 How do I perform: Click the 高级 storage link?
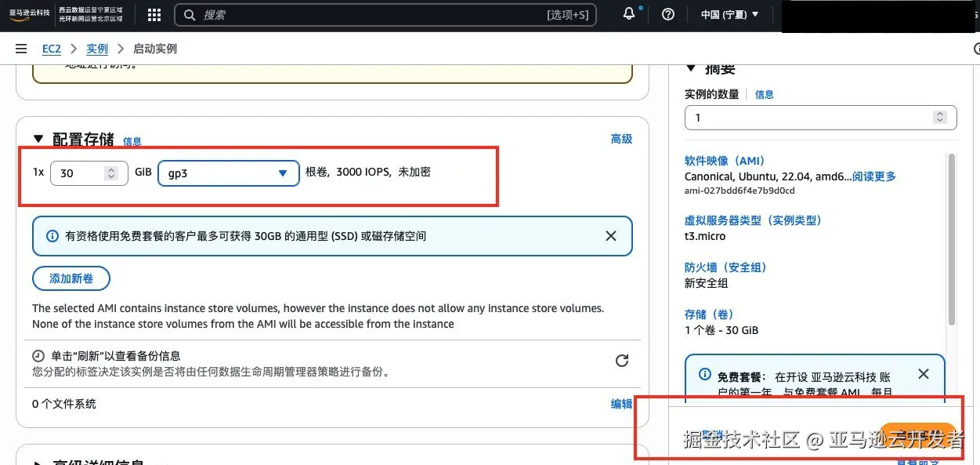point(621,139)
